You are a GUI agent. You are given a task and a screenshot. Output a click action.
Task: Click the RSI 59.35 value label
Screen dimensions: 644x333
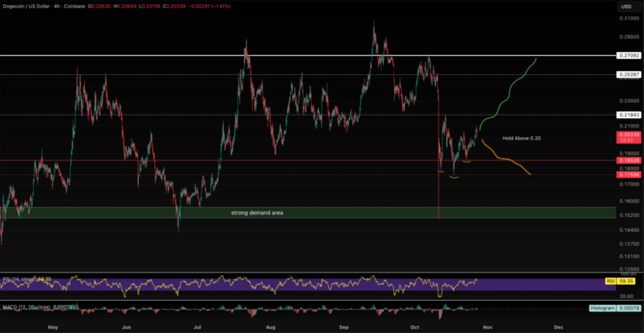coord(624,280)
